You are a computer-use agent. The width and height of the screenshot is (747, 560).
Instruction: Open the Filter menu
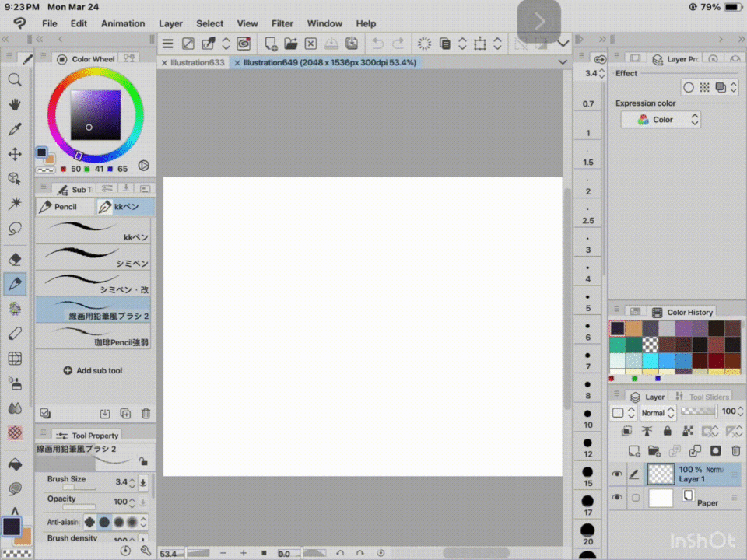coord(282,23)
